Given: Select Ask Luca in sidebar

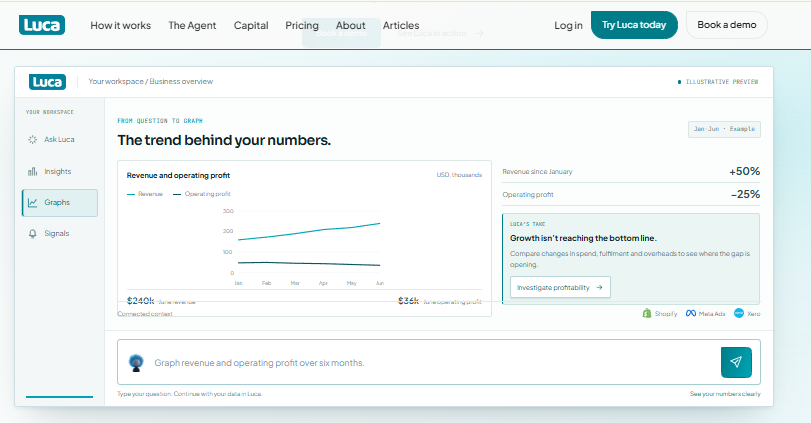Looking at the screenshot, I should coord(59,140).
